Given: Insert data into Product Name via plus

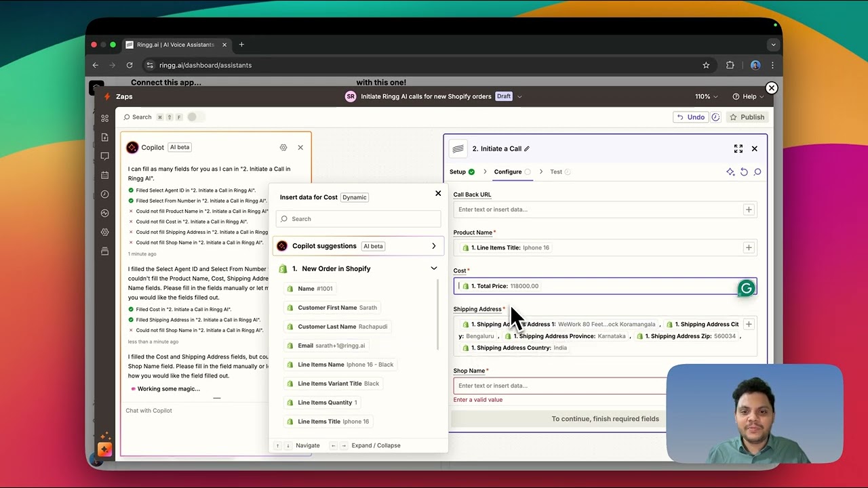Looking at the screenshot, I should (x=749, y=247).
